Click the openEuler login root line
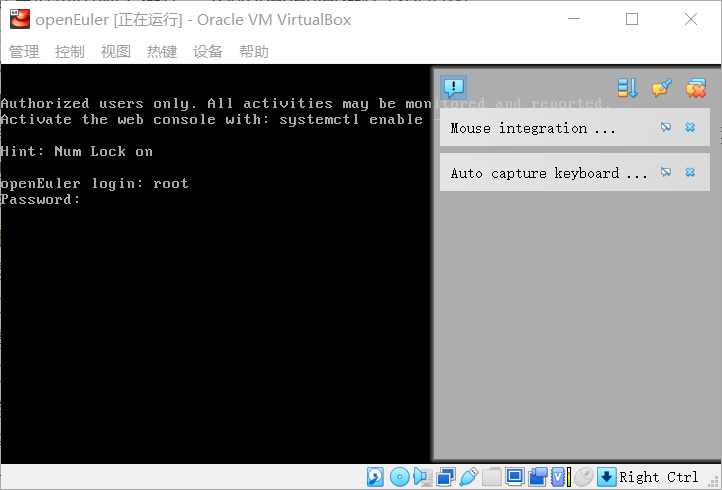722x490 pixels. point(94,184)
